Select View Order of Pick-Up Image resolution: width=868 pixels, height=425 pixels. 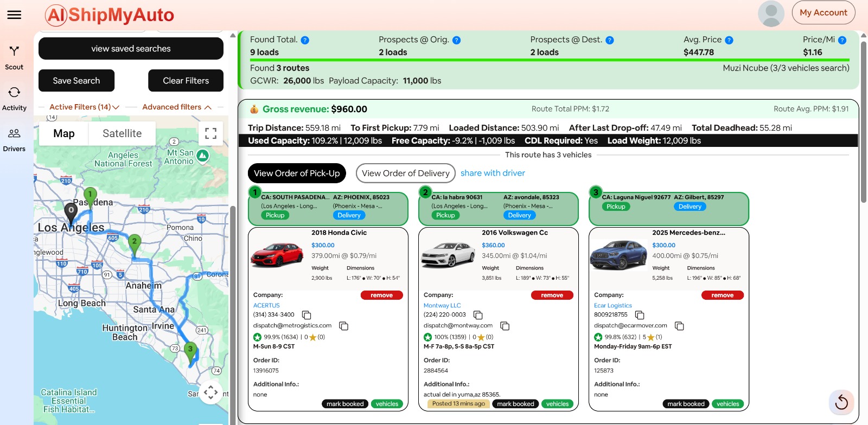(297, 173)
